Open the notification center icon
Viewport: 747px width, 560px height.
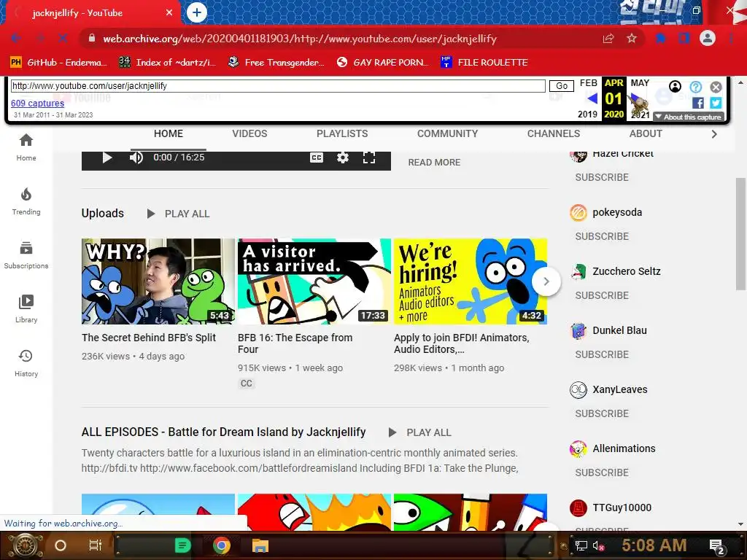tap(716, 545)
